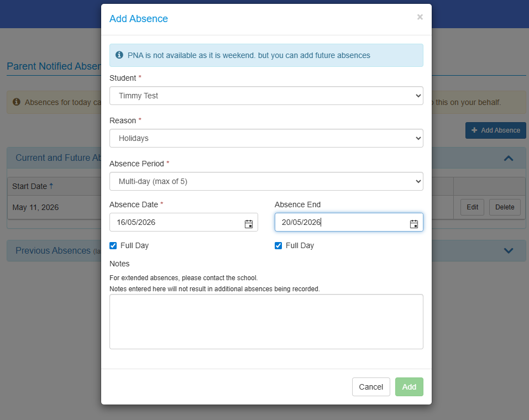Click the 'Notes entered here' hint text
This screenshot has height=420, width=529.
point(214,289)
